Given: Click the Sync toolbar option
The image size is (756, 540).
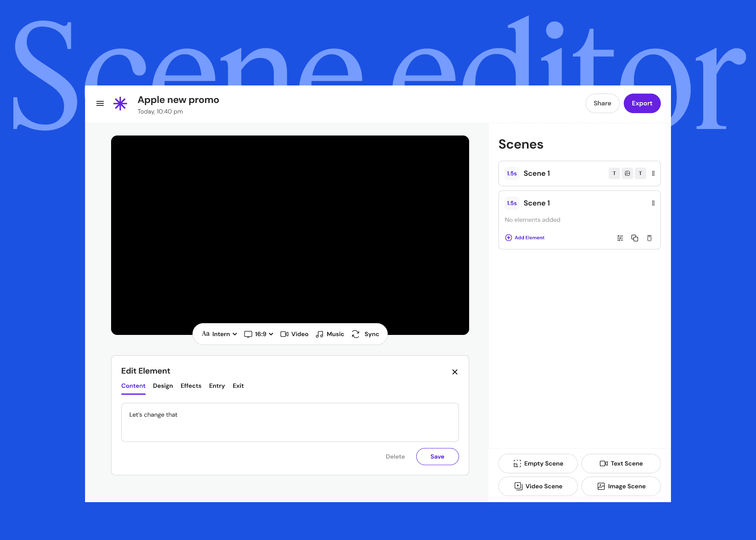Looking at the screenshot, I should coord(365,334).
